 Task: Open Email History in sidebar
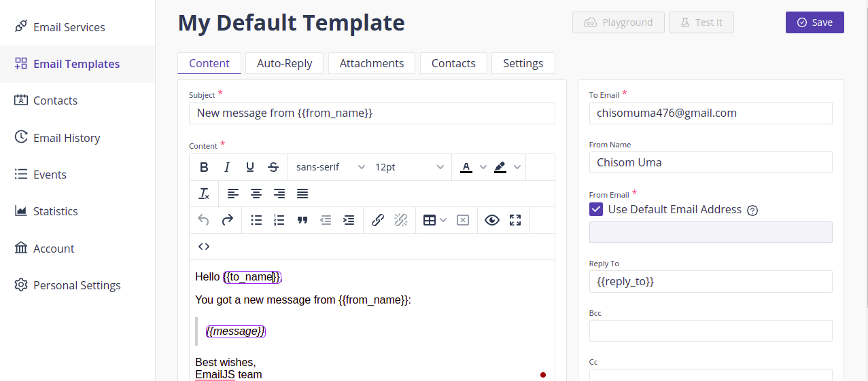click(77, 138)
